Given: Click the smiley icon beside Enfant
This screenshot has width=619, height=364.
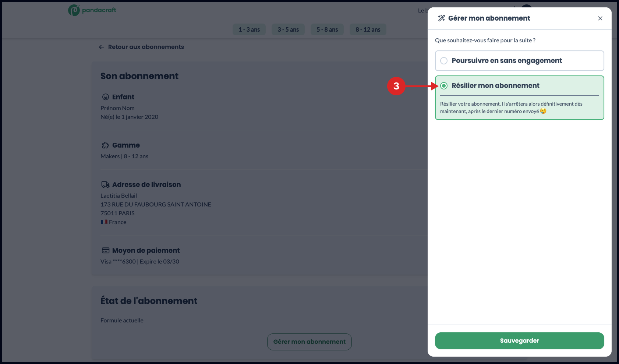Looking at the screenshot, I should pyautogui.click(x=106, y=97).
